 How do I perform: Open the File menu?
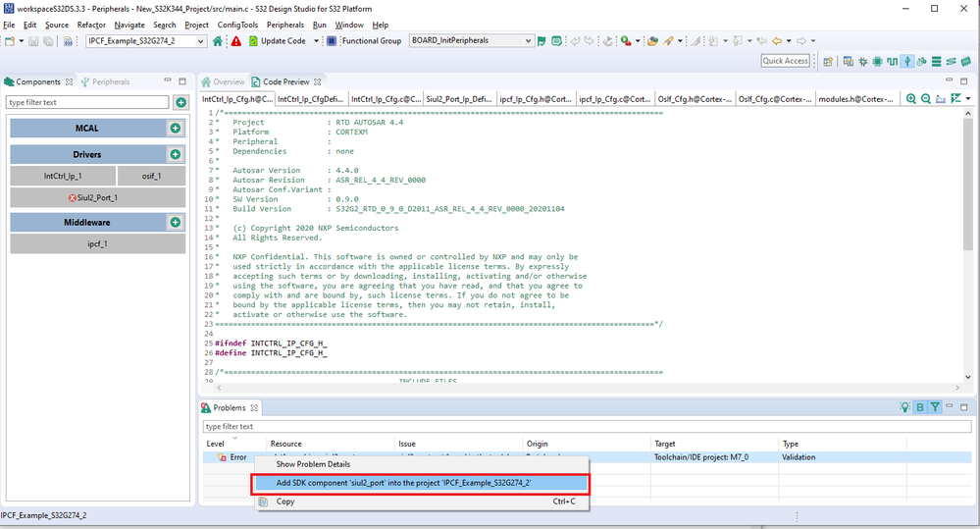9,25
